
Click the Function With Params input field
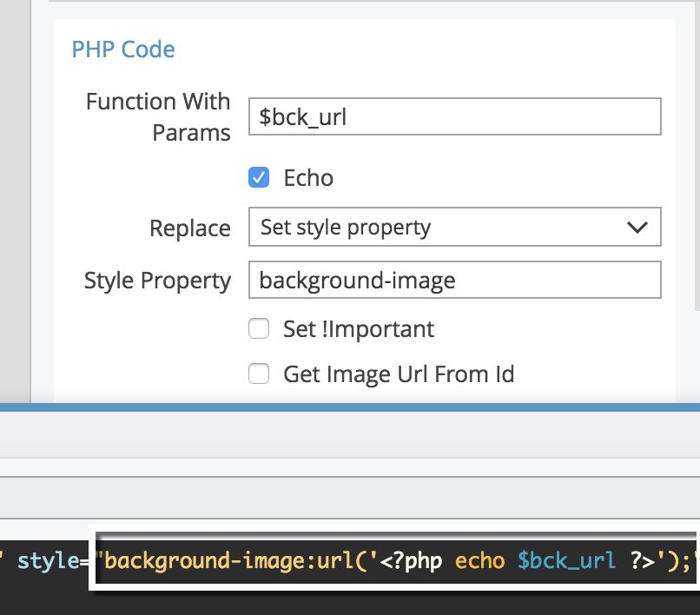[454, 116]
